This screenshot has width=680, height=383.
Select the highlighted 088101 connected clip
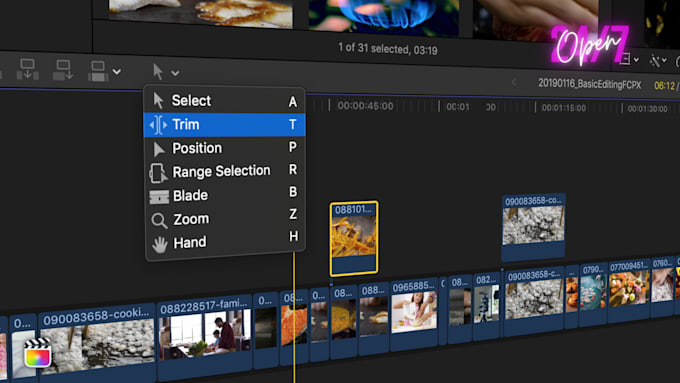click(354, 238)
